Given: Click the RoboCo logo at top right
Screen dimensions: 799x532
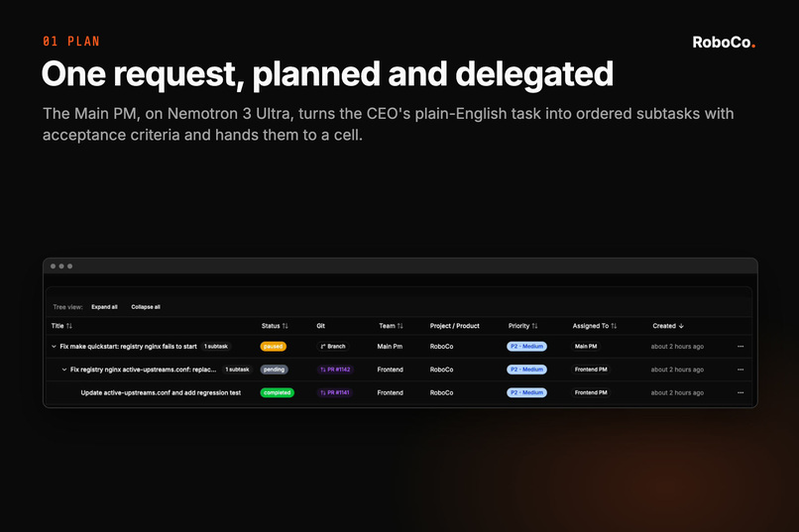Looking at the screenshot, I should tap(724, 43).
